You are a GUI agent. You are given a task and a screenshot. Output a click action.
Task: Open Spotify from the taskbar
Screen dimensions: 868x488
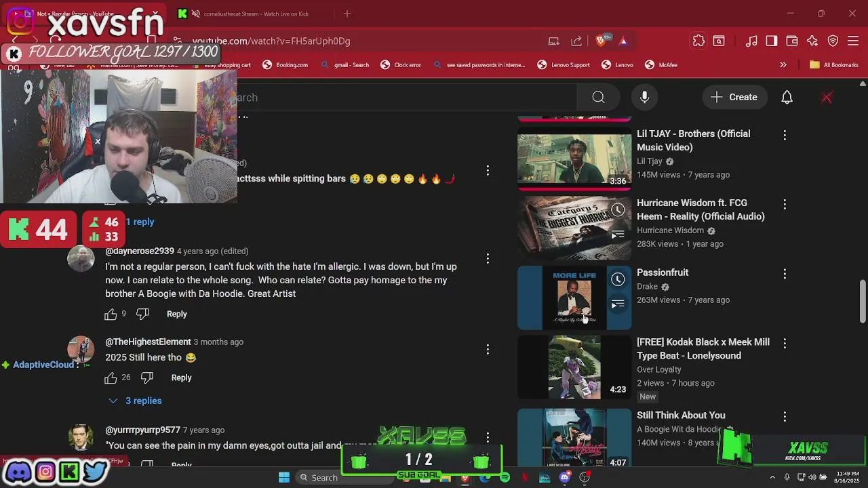point(505,478)
